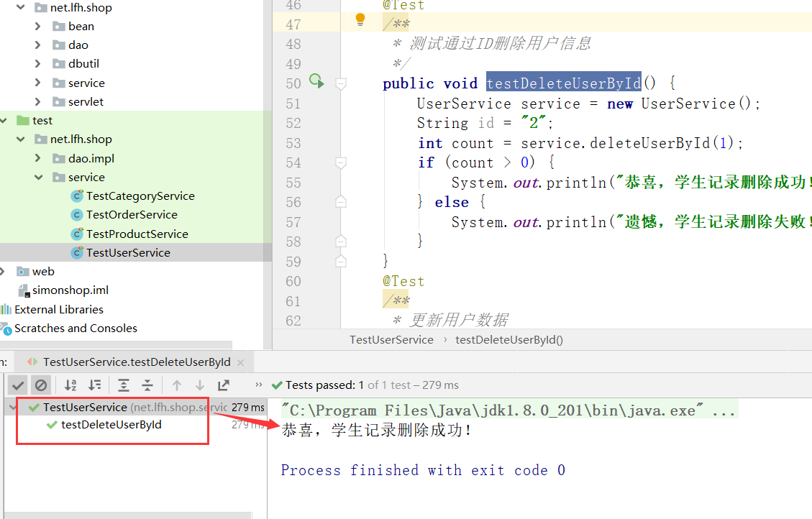Screen dimensions: 812x519
Task: Click highlighted testDeleteUserById method name
Action: click(563, 83)
